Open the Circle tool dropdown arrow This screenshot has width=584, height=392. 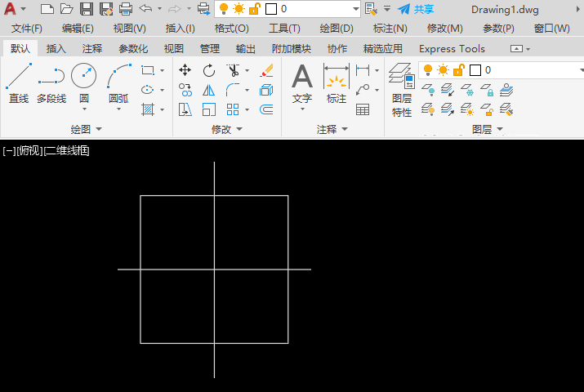coord(84,109)
